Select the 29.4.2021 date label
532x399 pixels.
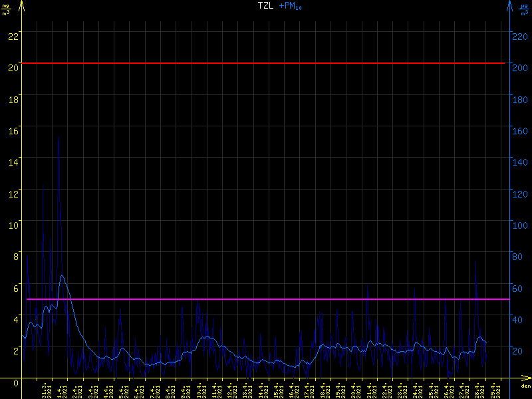493,390
